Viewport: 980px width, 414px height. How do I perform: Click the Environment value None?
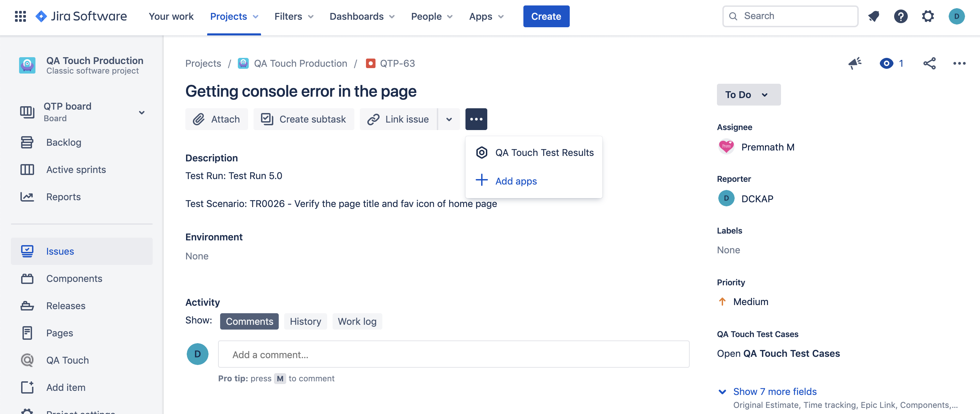coord(197,256)
